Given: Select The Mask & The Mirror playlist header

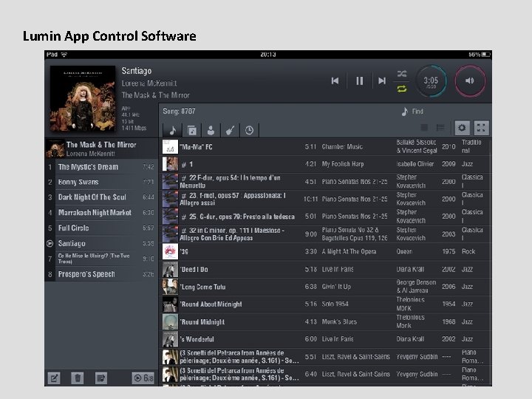Looking at the screenshot, I should 101,149.
